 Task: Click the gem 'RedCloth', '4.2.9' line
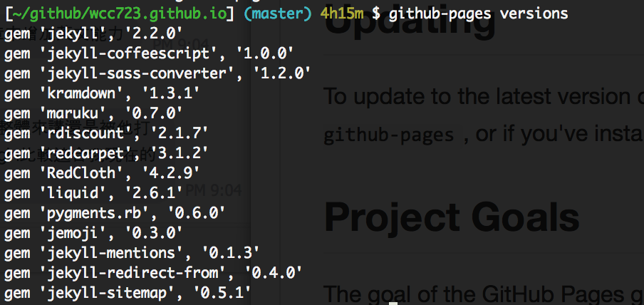102,173
